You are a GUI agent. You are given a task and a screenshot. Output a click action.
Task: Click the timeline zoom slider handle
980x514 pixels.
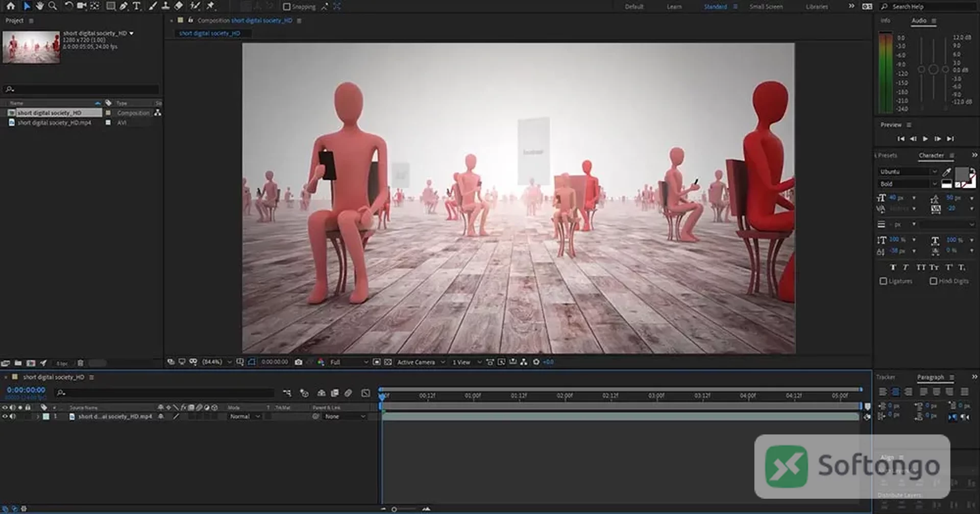394,509
